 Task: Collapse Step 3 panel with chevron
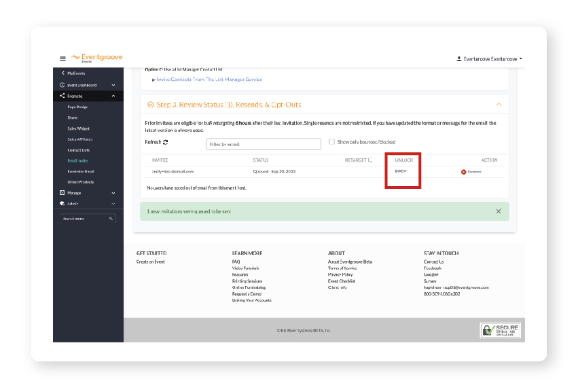point(499,105)
